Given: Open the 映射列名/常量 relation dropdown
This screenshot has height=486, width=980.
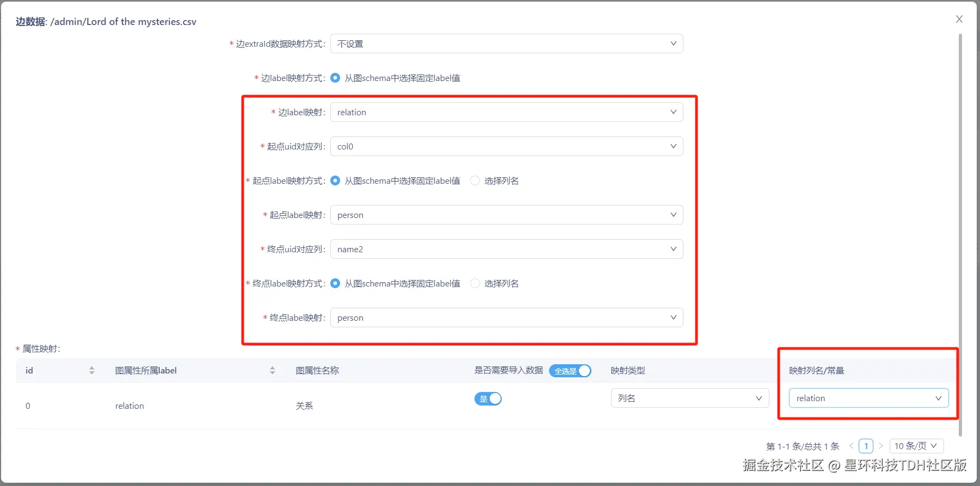Looking at the screenshot, I should (868, 398).
